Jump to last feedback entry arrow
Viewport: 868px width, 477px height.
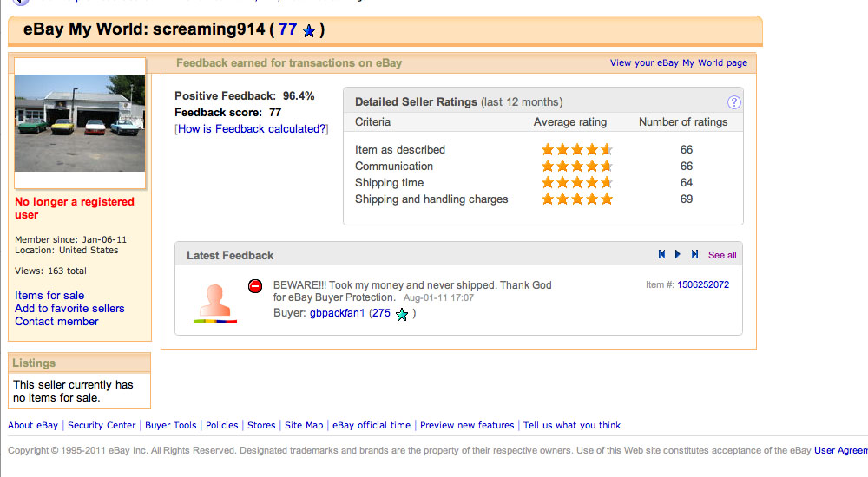coord(694,255)
